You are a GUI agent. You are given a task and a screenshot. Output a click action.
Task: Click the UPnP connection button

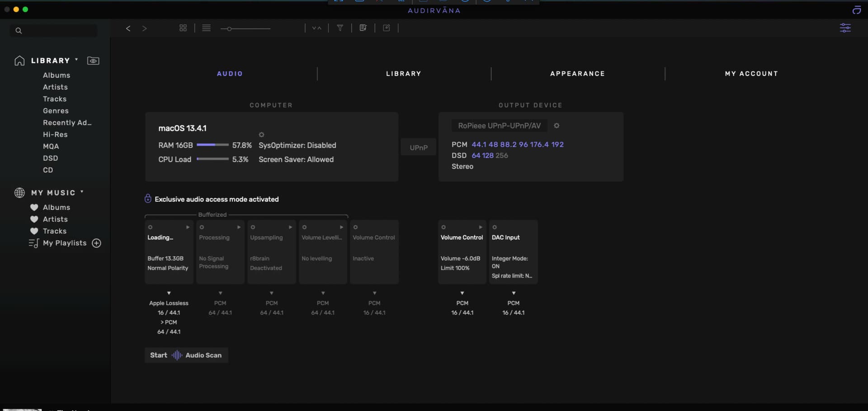click(419, 147)
